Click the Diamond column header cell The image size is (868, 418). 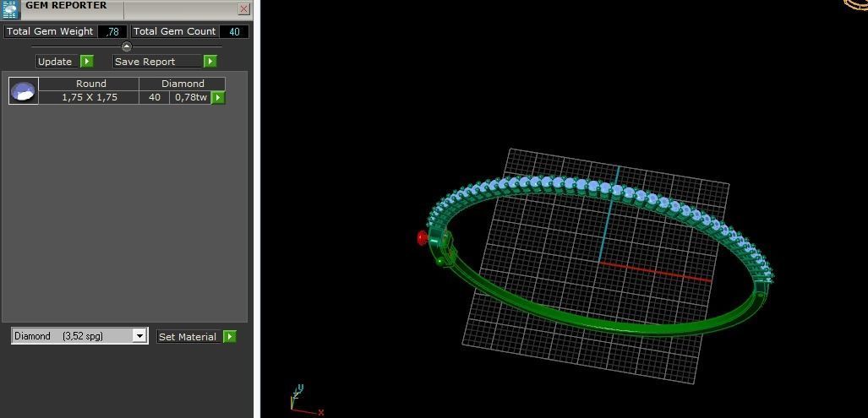(182, 84)
